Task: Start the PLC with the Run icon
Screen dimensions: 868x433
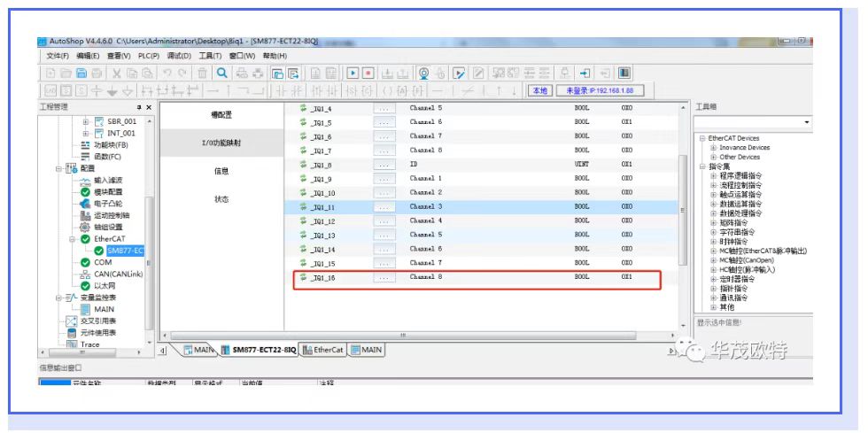Action: 353,73
